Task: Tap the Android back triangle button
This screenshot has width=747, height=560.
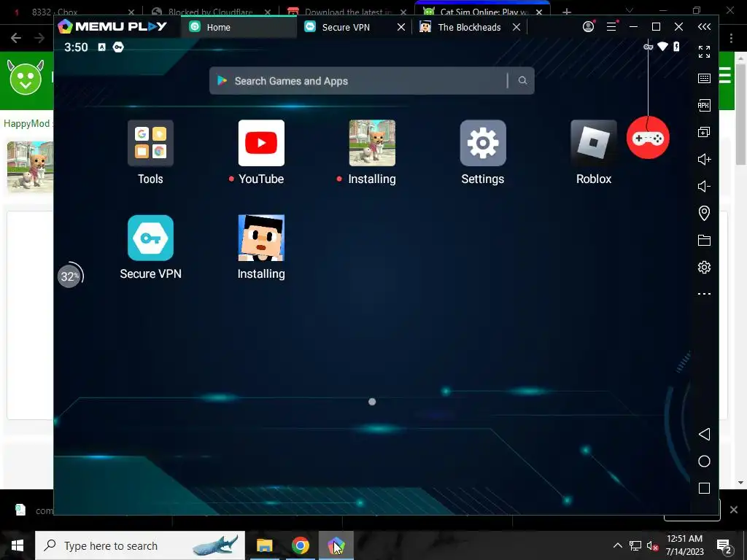Action: [704, 434]
